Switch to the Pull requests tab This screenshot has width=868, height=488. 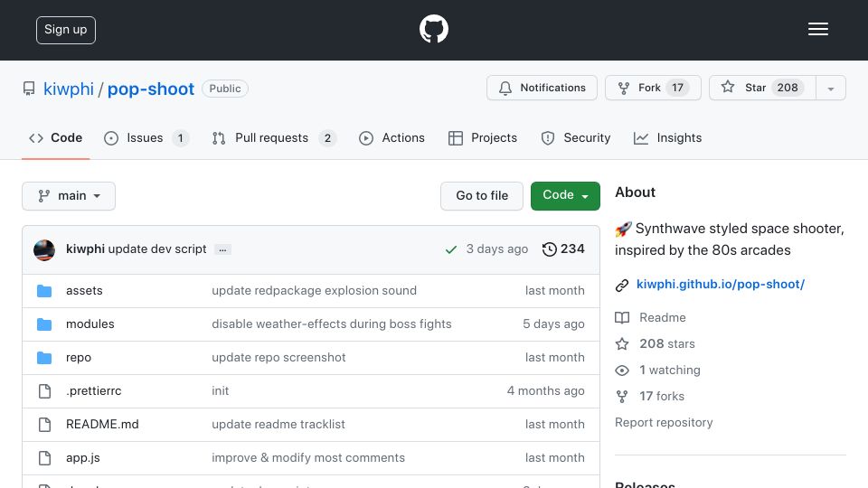274,137
